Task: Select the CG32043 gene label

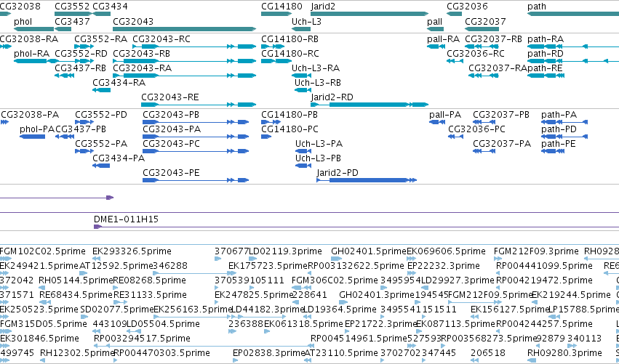Action: click(133, 22)
